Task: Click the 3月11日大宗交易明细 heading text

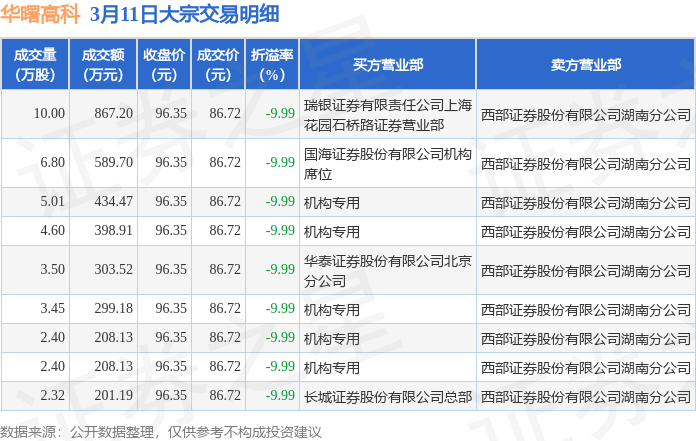Action: click(185, 14)
